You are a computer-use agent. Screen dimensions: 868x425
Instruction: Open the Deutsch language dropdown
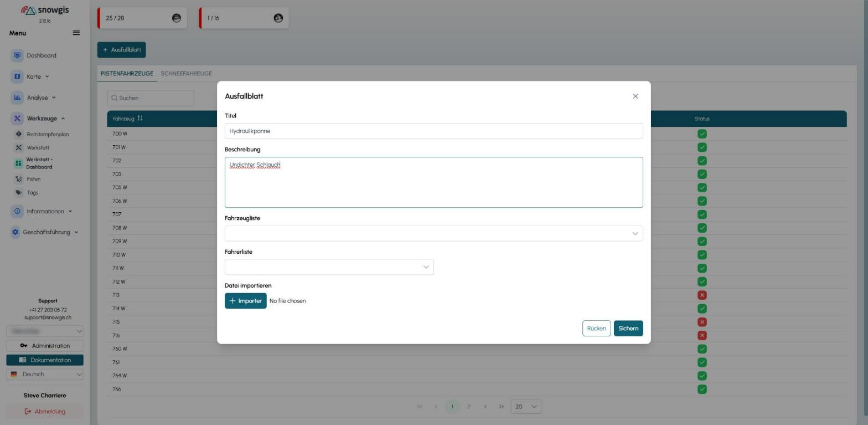pos(45,375)
